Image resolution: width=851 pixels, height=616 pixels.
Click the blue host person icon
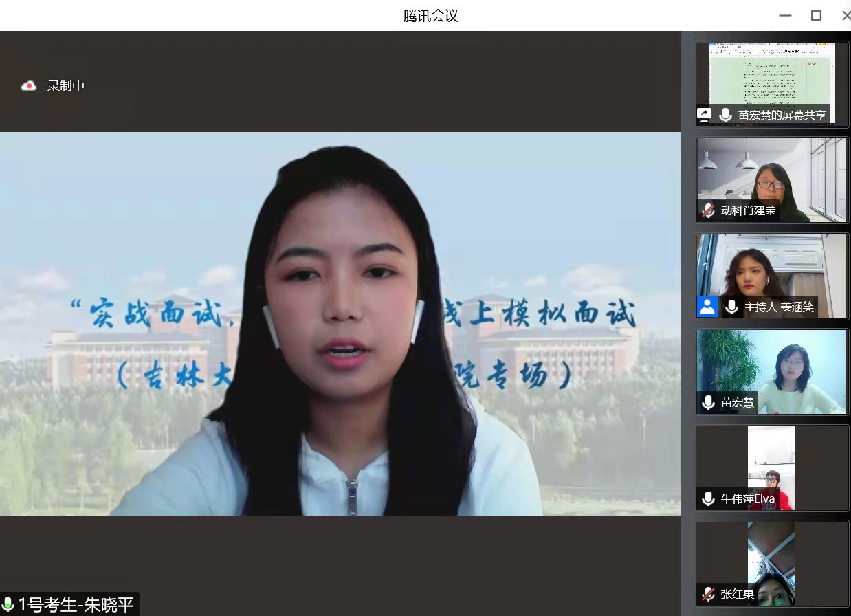pos(707,307)
